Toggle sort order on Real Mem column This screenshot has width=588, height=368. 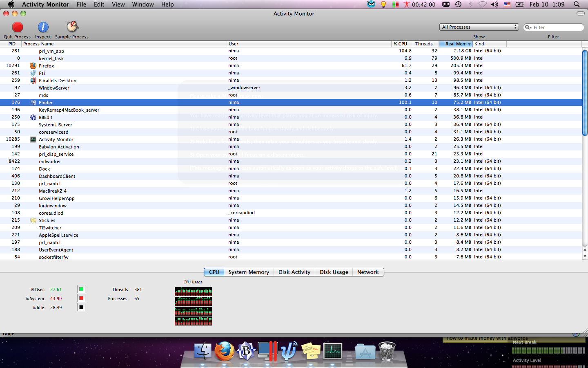point(456,44)
